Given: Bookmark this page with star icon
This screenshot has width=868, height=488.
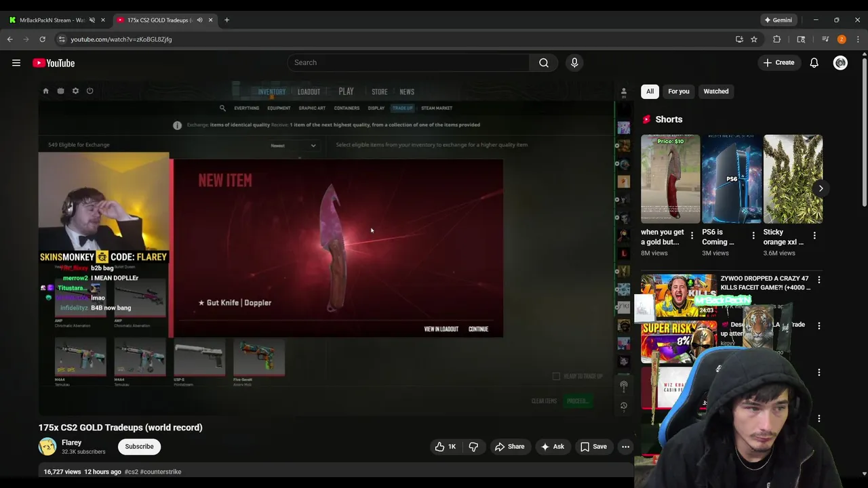Looking at the screenshot, I should point(754,39).
